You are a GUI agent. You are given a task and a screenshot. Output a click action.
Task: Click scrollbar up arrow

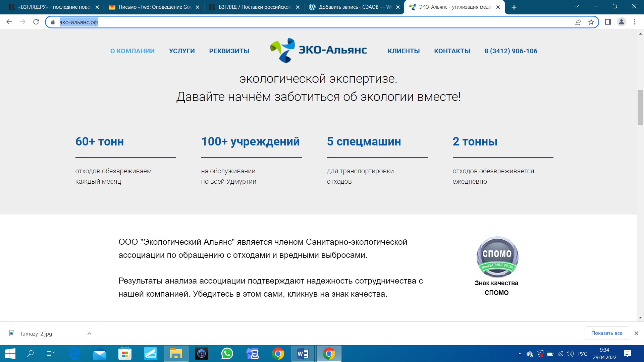coord(640,34)
